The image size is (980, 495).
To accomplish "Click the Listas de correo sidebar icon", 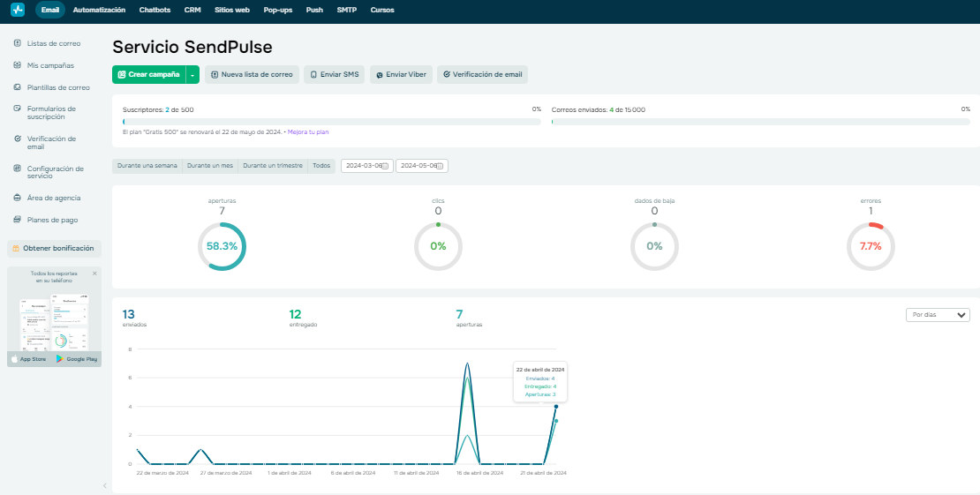I will pos(18,43).
